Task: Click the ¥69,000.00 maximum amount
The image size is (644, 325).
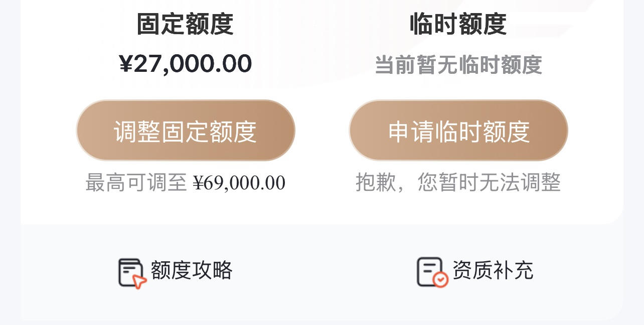Action: point(239,183)
